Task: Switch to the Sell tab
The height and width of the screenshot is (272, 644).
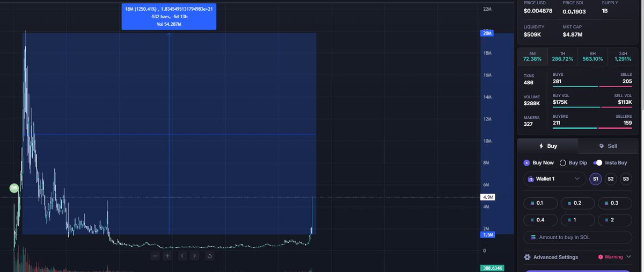Action: (x=608, y=146)
